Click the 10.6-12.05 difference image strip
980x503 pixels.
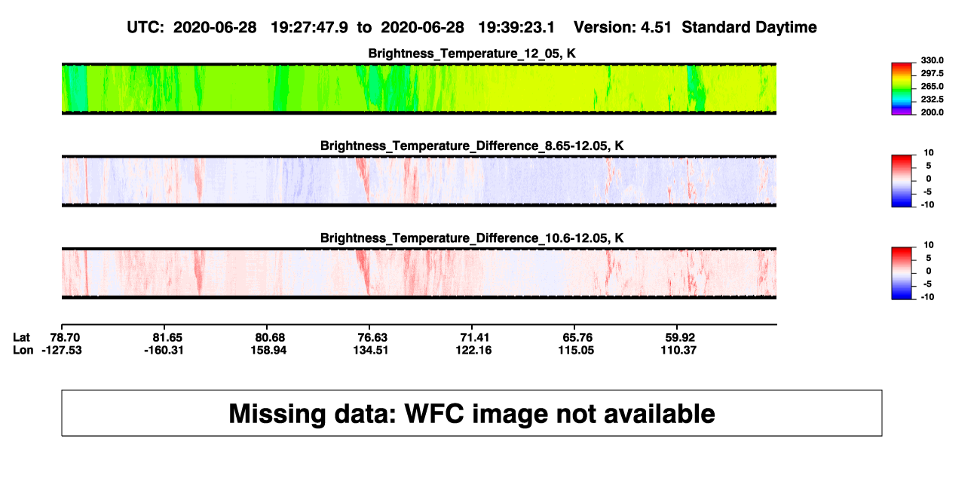click(x=419, y=273)
